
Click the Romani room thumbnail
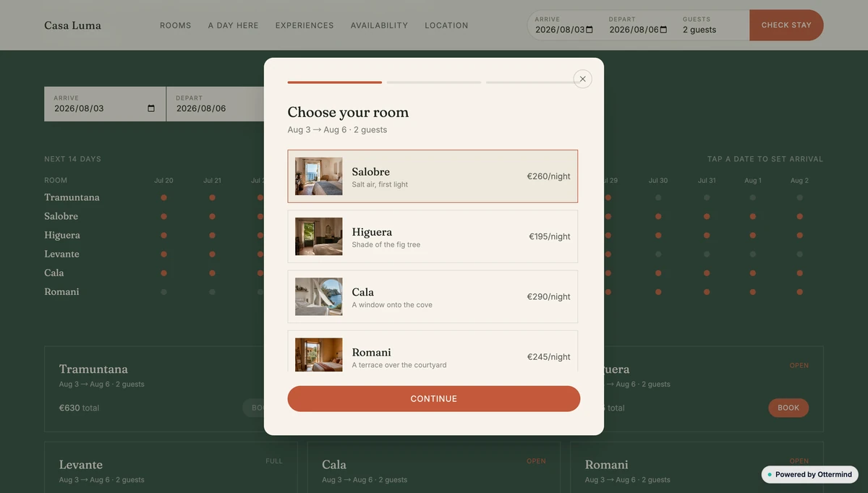319,355
